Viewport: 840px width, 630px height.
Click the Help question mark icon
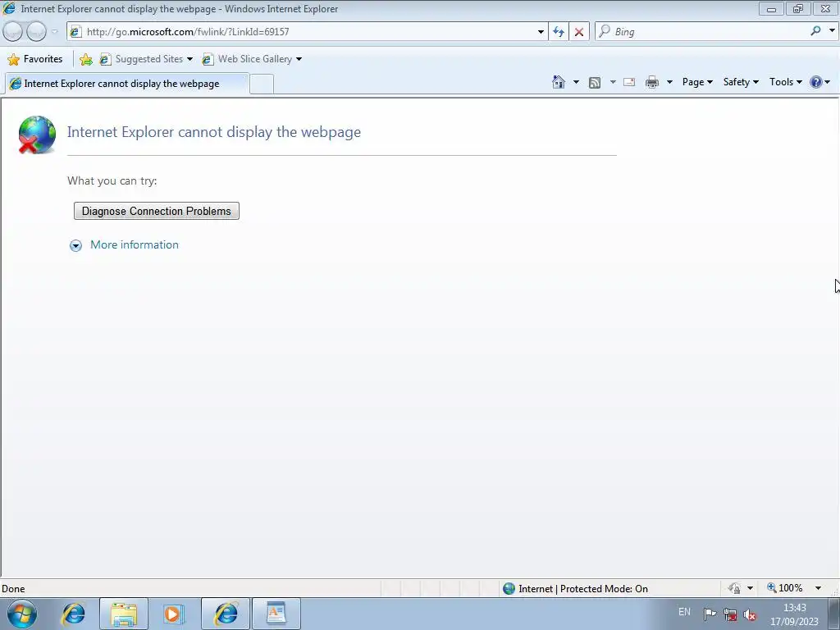816,82
